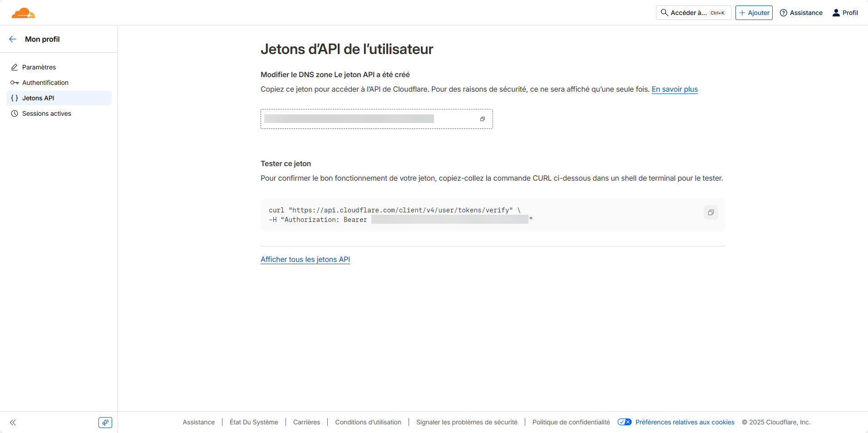Viewport: 868px width, 433px height.
Task: Click the icon button at sidebar bottom right
Action: [x=105, y=423]
